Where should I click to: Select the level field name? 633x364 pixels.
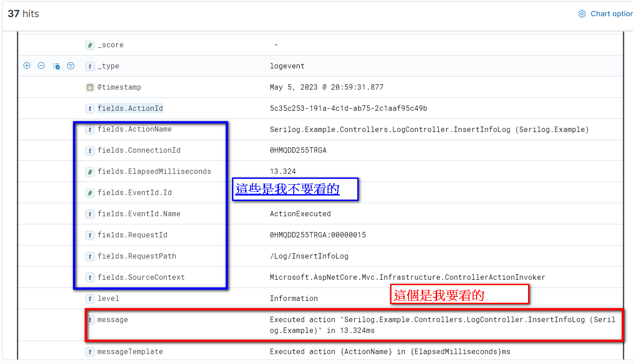[108, 299]
